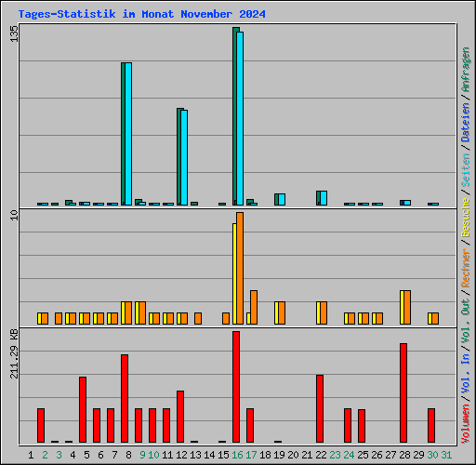Click day label '31' on x-axis

446,455
